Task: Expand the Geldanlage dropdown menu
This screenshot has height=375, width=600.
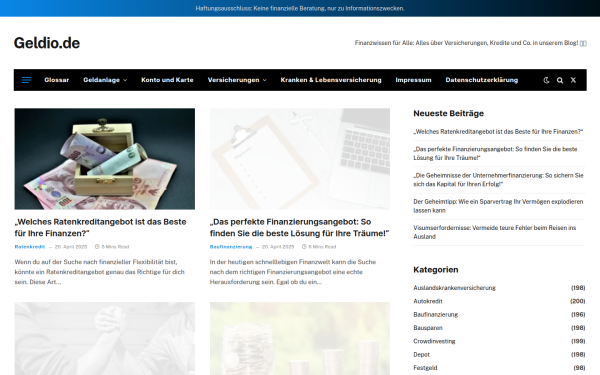Action: pyautogui.click(x=105, y=80)
